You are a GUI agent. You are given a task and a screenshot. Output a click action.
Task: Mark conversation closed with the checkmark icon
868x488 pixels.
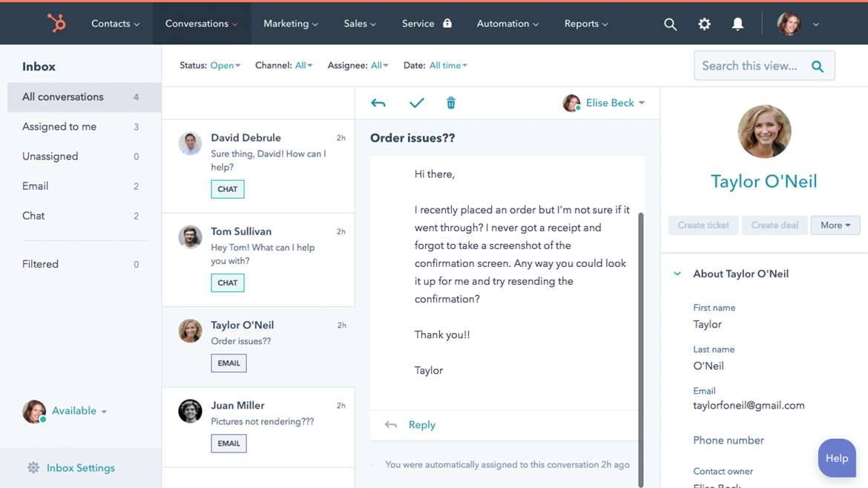[416, 103]
